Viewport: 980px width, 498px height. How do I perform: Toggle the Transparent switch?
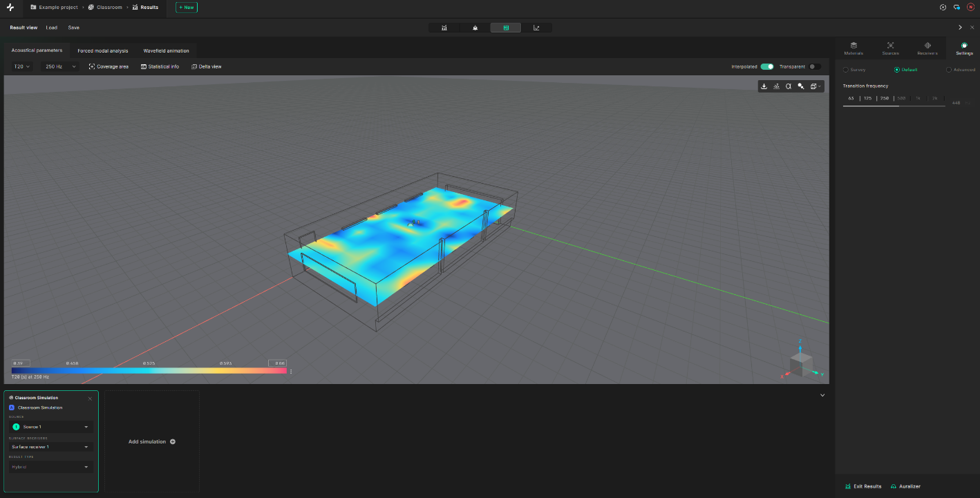(816, 66)
